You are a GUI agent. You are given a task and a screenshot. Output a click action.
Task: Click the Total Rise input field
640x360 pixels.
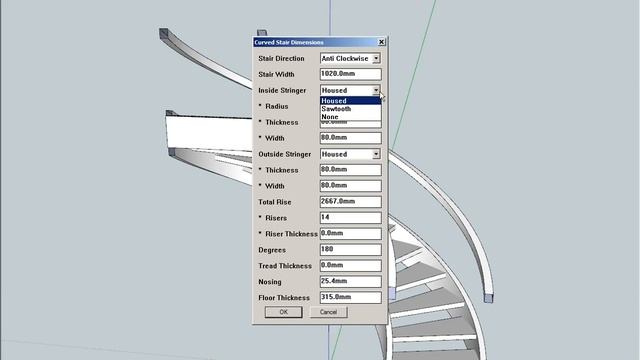coord(351,202)
